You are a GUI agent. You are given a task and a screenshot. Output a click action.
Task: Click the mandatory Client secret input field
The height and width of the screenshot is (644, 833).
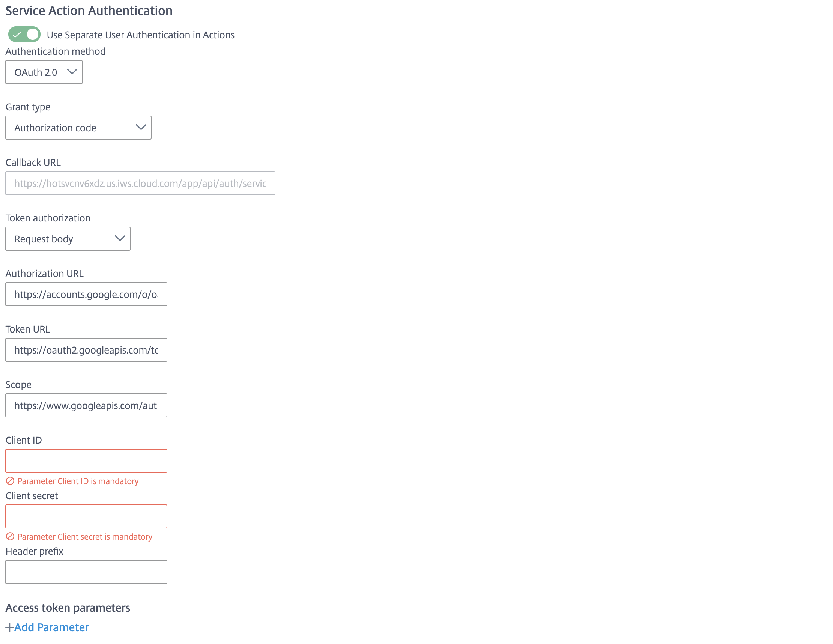[87, 516]
